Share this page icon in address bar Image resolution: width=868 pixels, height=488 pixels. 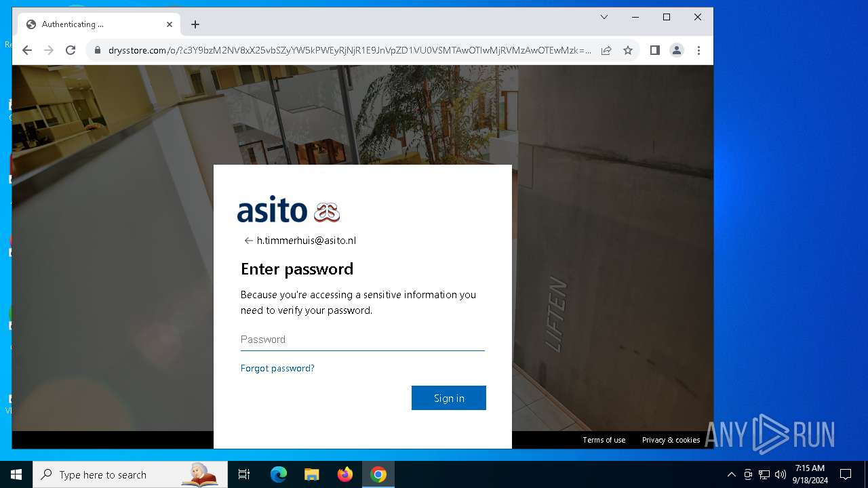pos(606,50)
